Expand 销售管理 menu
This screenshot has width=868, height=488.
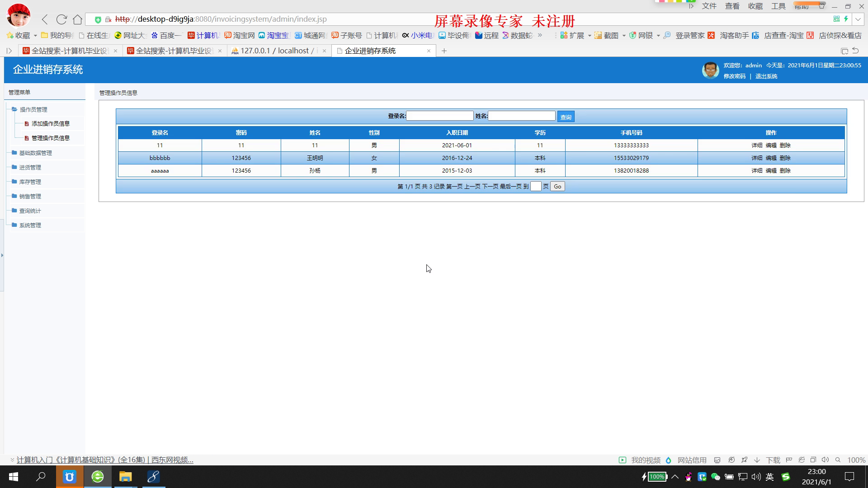(30, 197)
